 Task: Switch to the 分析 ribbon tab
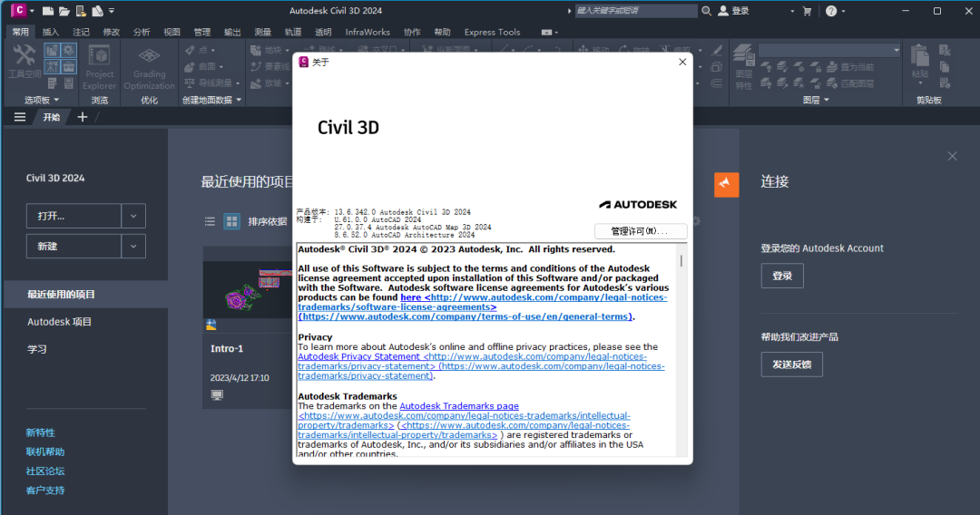click(x=142, y=33)
